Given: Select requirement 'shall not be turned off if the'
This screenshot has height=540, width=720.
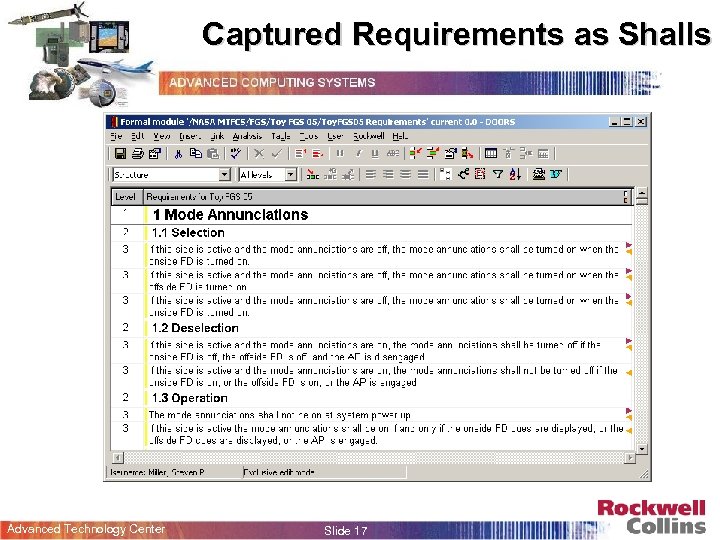Looking at the screenshot, I should click(x=383, y=376).
